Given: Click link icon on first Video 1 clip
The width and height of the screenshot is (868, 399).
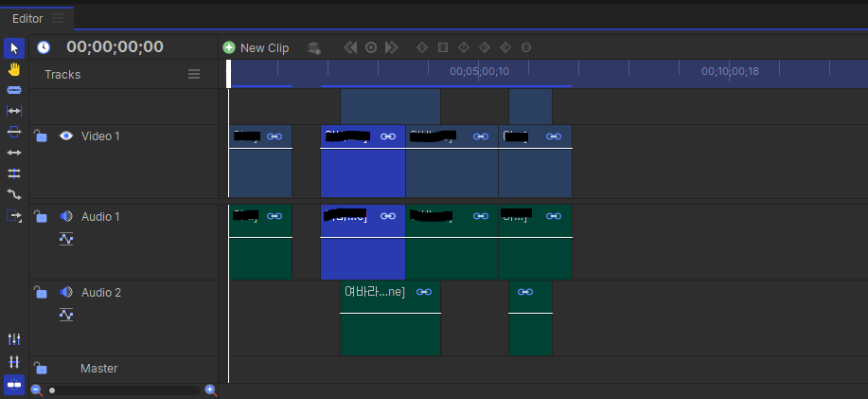Looking at the screenshot, I should tap(275, 136).
